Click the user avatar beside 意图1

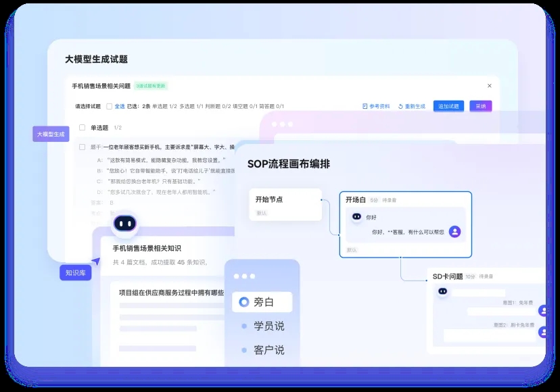click(x=542, y=310)
